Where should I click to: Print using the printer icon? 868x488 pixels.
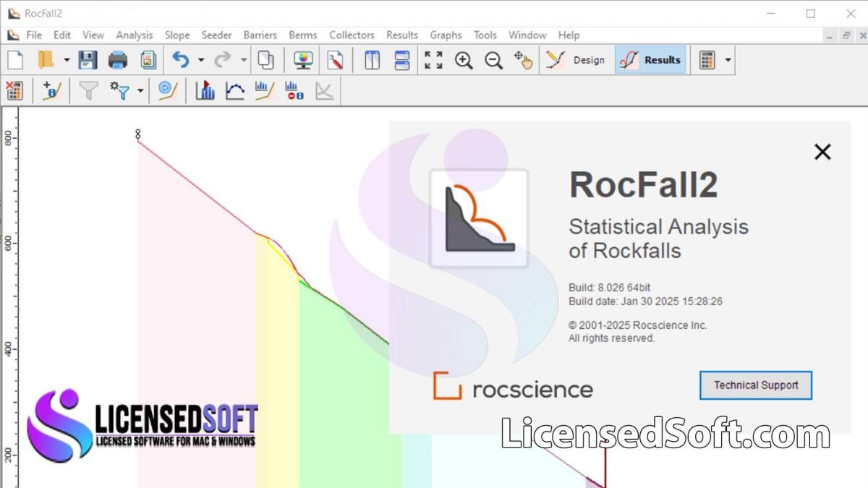click(118, 60)
